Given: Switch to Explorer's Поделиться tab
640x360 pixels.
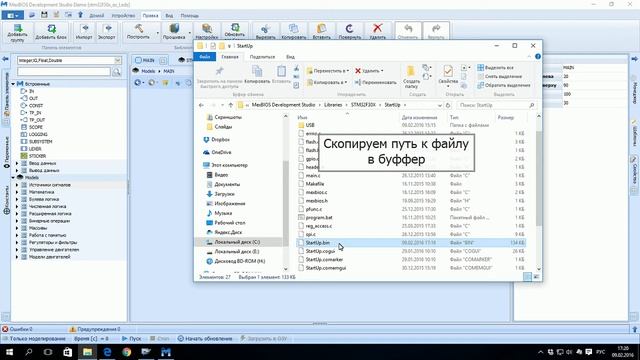Looking at the screenshot, I should [262, 57].
